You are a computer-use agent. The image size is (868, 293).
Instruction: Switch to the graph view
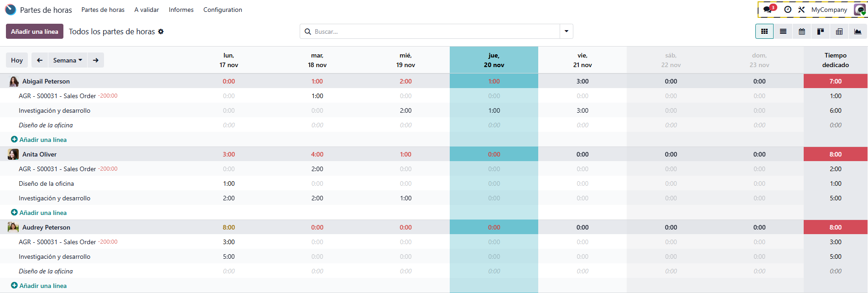pyautogui.click(x=858, y=31)
